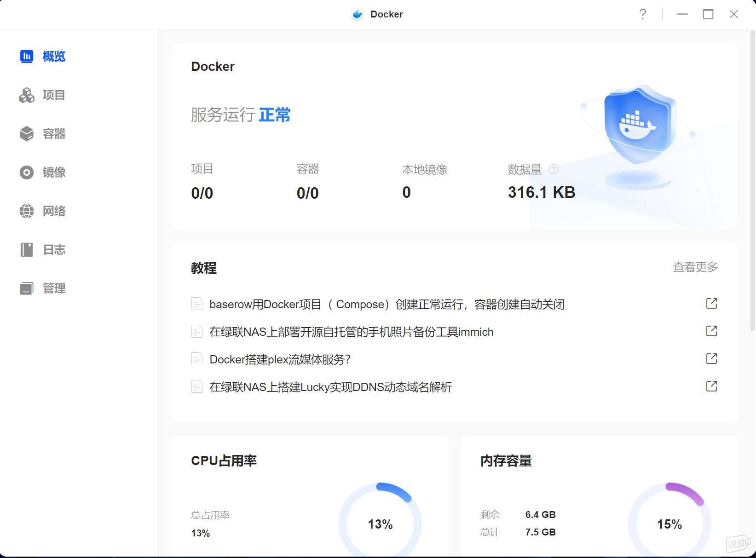Viewport: 756px width, 558px height.
Task: Click the vertical scrollbar on the right
Action: point(753,180)
